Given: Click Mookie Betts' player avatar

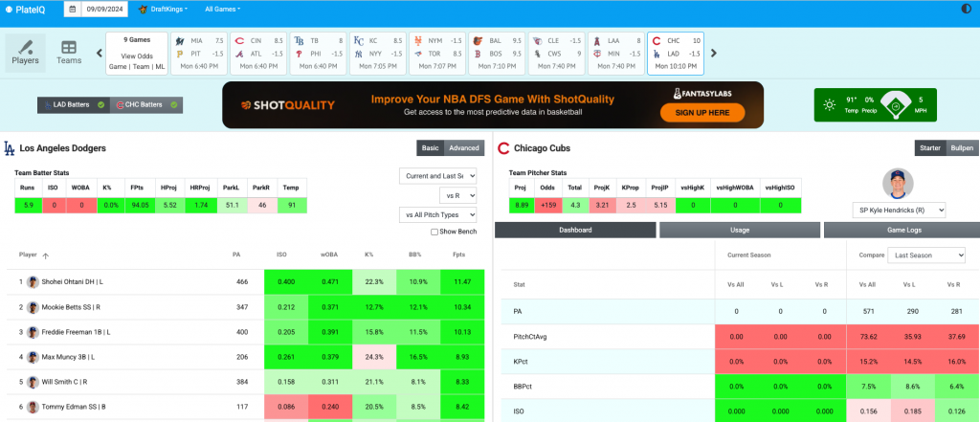Looking at the screenshot, I should [x=33, y=307].
